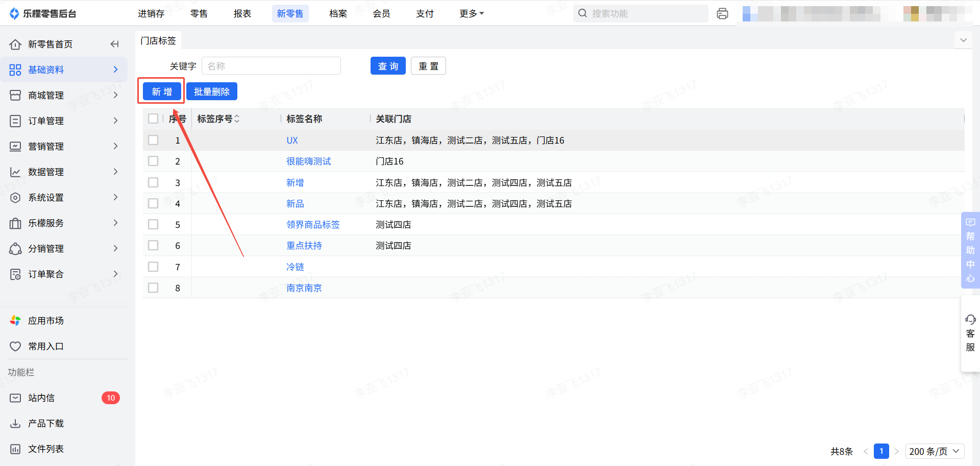The height and width of the screenshot is (466, 980).
Task: Open the 更多 dropdown menu
Action: click(x=472, y=13)
